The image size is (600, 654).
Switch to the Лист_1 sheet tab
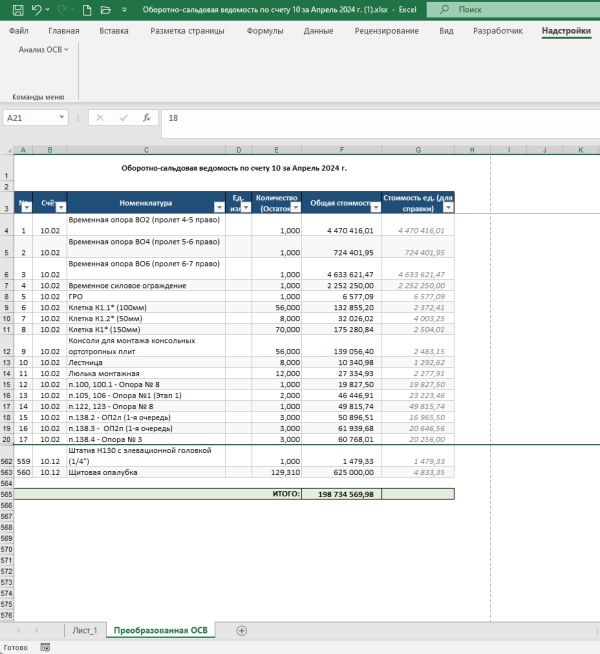(x=85, y=630)
